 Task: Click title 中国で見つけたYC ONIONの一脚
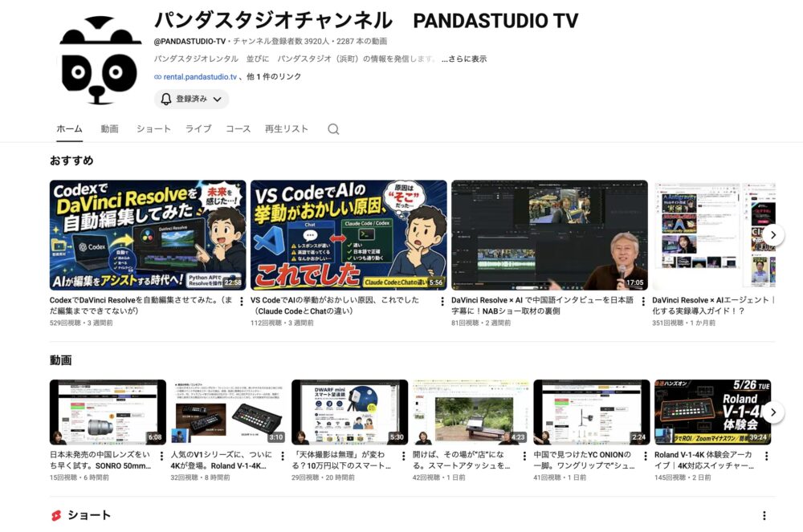point(584,460)
